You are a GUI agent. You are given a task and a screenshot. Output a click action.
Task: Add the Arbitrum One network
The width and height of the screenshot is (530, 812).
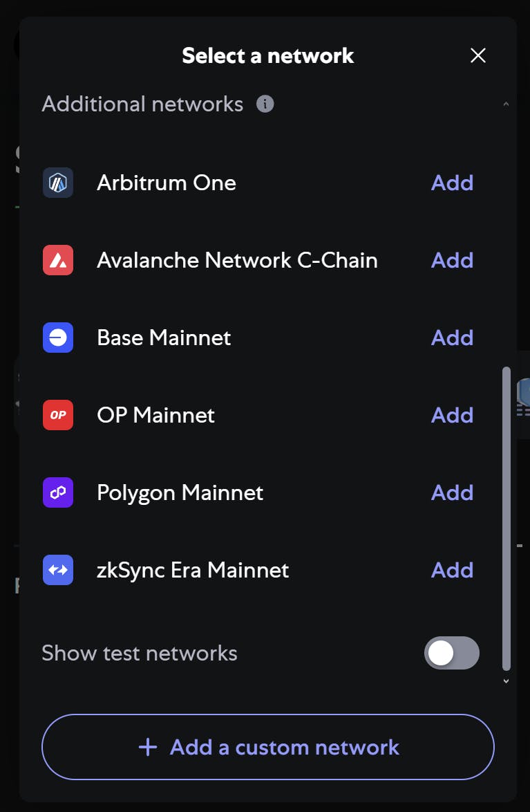(452, 183)
